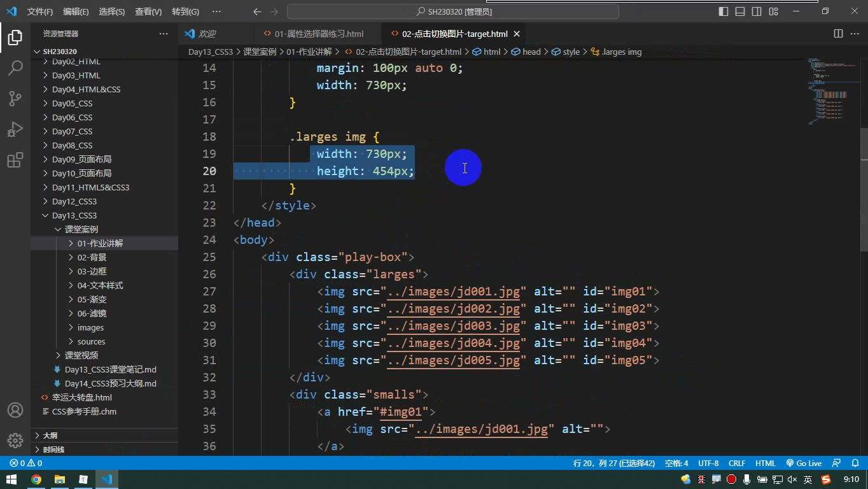Open the Extensions view icon
Image resolution: width=868 pixels, height=489 pixels.
click(x=15, y=160)
